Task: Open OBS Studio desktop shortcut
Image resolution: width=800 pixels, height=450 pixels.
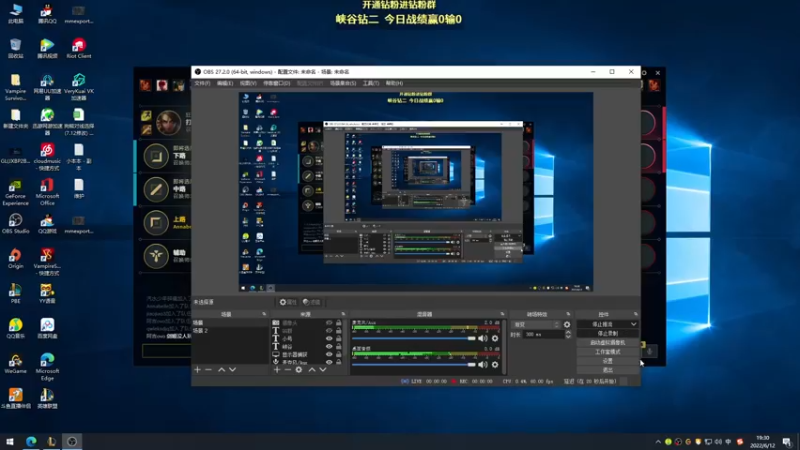Action: pyautogui.click(x=15, y=223)
